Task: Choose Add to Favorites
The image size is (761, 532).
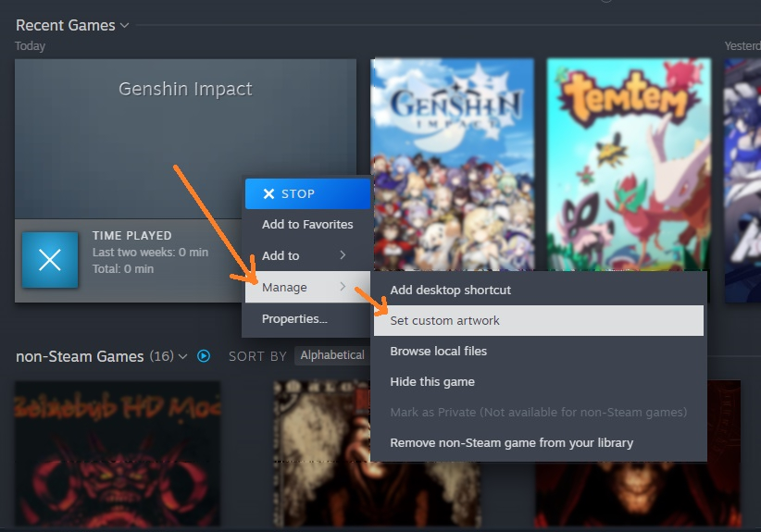Action: [x=307, y=225]
